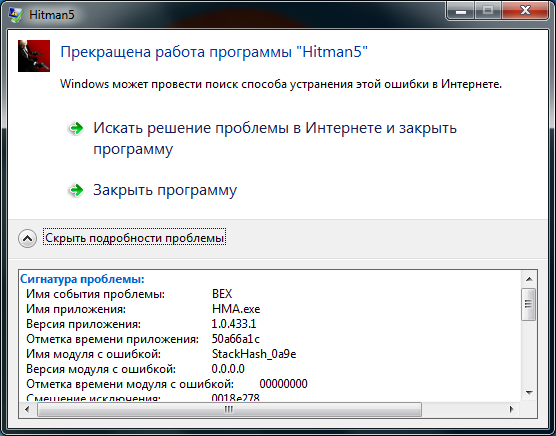Click the Hitman5 title bar icon
The height and width of the screenshot is (436, 556).
coord(15,15)
